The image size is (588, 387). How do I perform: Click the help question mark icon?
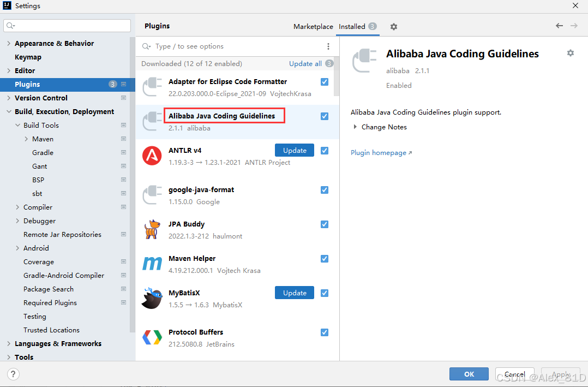[13, 374]
